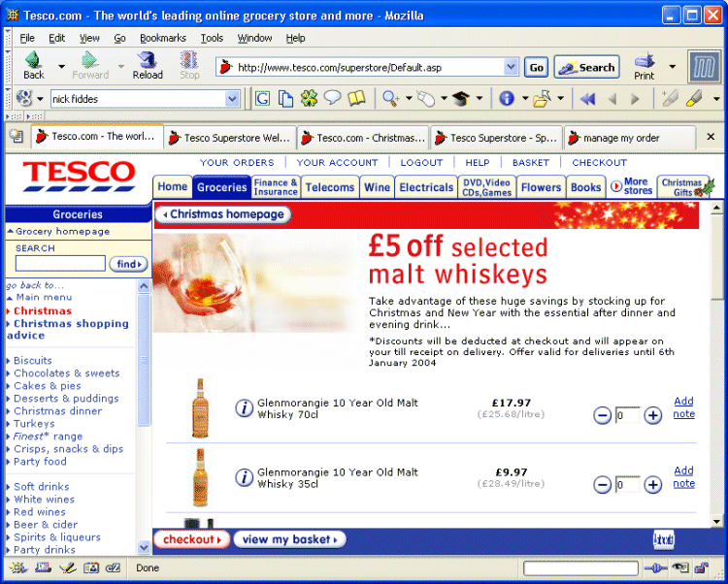The image size is (728, 584).
Task: Open IRC chat status bar icon
Action: [113, 568]
